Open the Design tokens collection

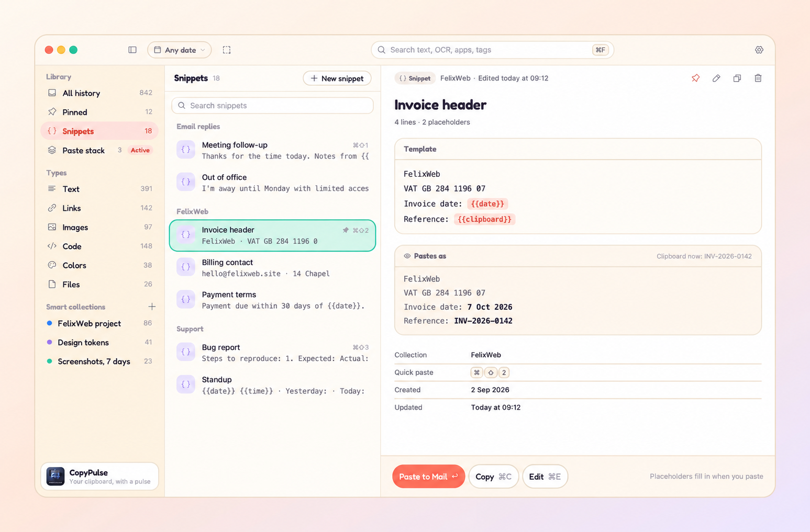(x=99, y=343)
